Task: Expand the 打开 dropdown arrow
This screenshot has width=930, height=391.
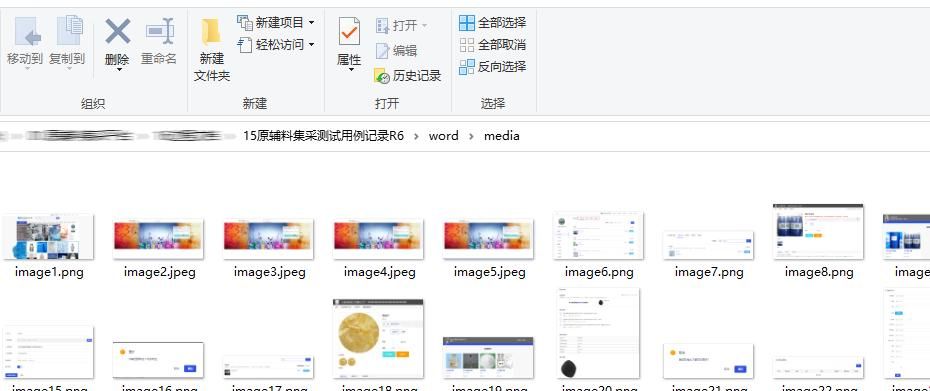Action: click(x=424, y=26)
